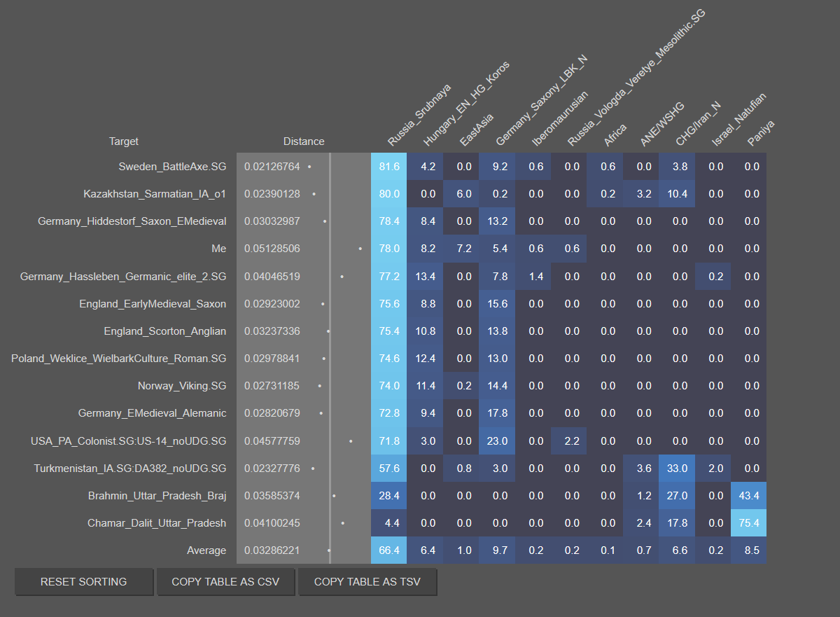Click the 43.4 Paniya cell for Brahmin
Screen dimensions: 840x617
pyautogui.click(x=749, y=496)
